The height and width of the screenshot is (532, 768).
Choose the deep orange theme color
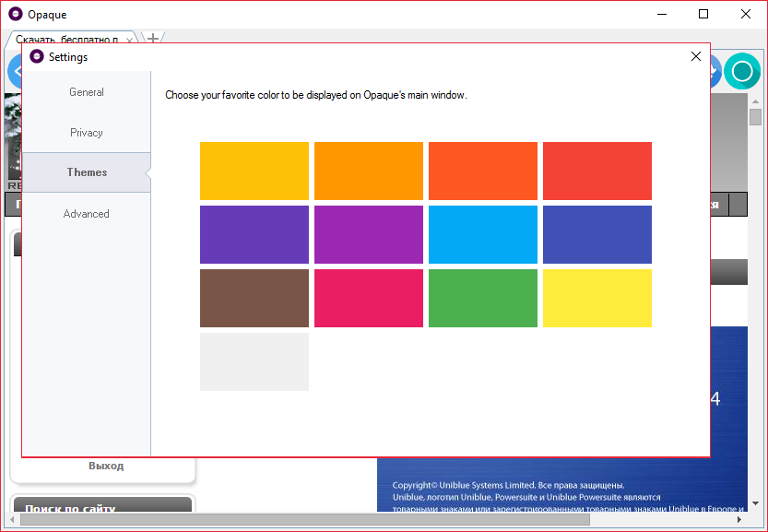[483, 171]
